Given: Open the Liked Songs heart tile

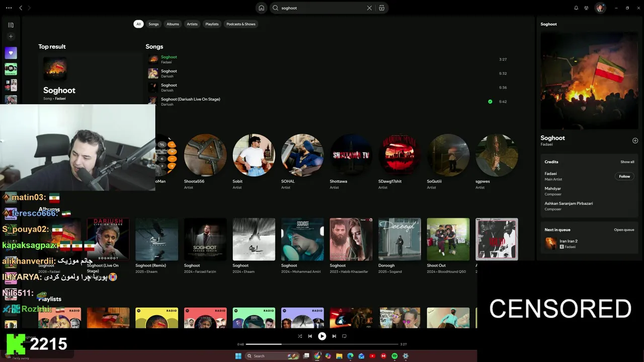Looking at the screenshot, I should (x=11, y=53).
